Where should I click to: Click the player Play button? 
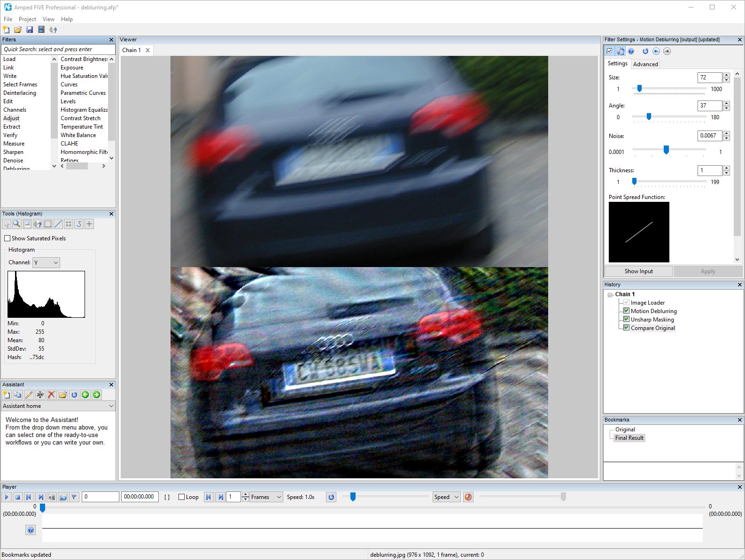click(x=7, y=497)
